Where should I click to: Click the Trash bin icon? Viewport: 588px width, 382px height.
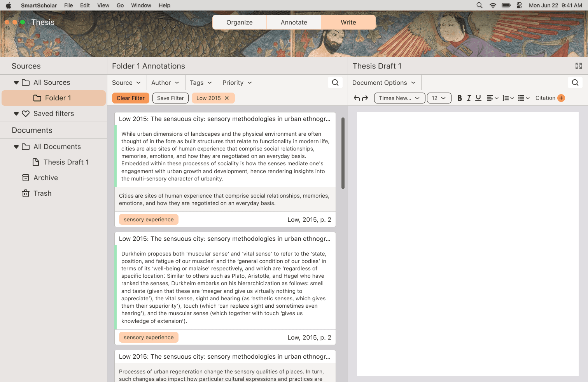click(26, 193)
